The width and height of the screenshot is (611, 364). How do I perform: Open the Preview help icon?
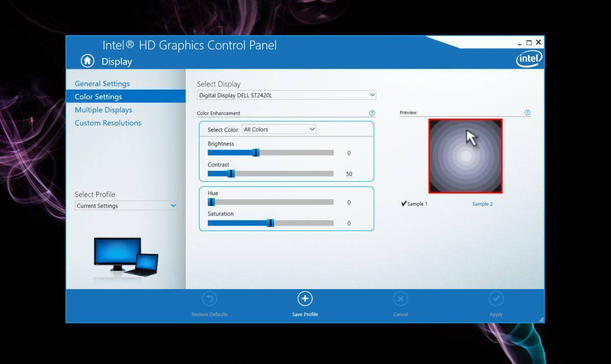[528, 113]
